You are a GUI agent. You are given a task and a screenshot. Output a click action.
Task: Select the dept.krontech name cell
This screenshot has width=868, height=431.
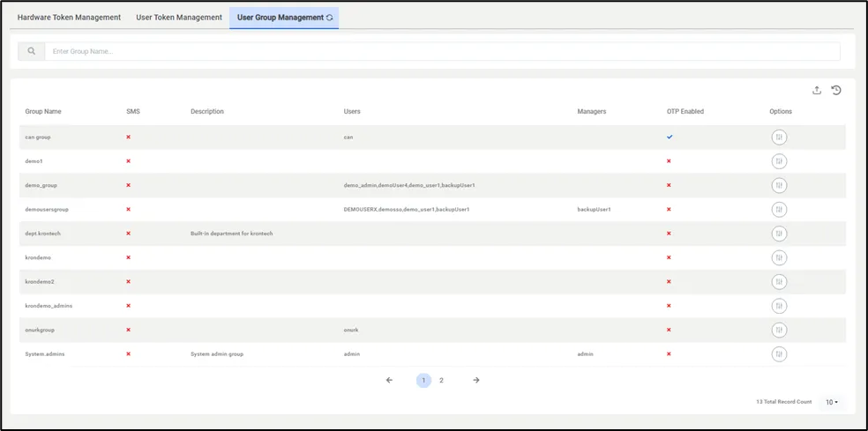click(42, 234)
